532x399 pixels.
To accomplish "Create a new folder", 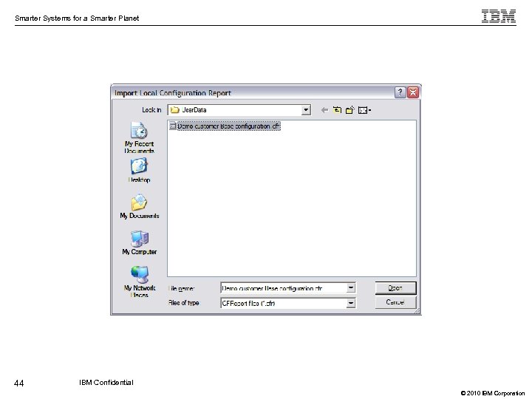I will click(x=349, y=110).
